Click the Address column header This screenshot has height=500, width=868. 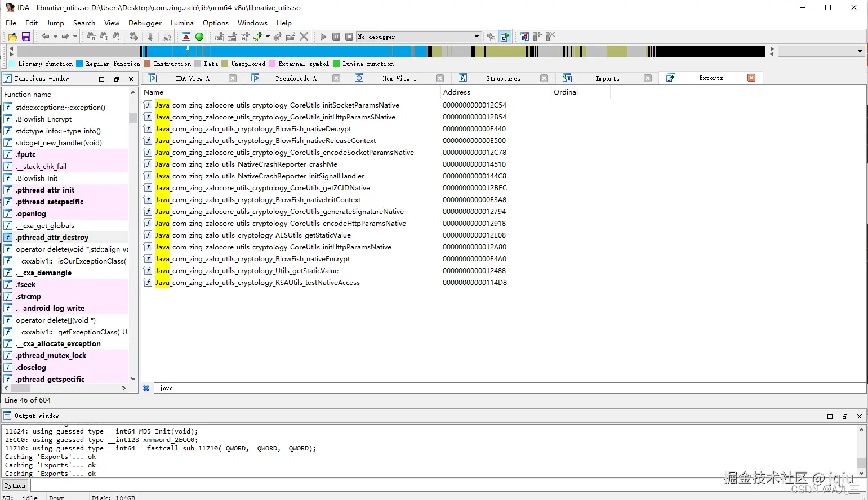pyautogui.click(x=496, y=92)
